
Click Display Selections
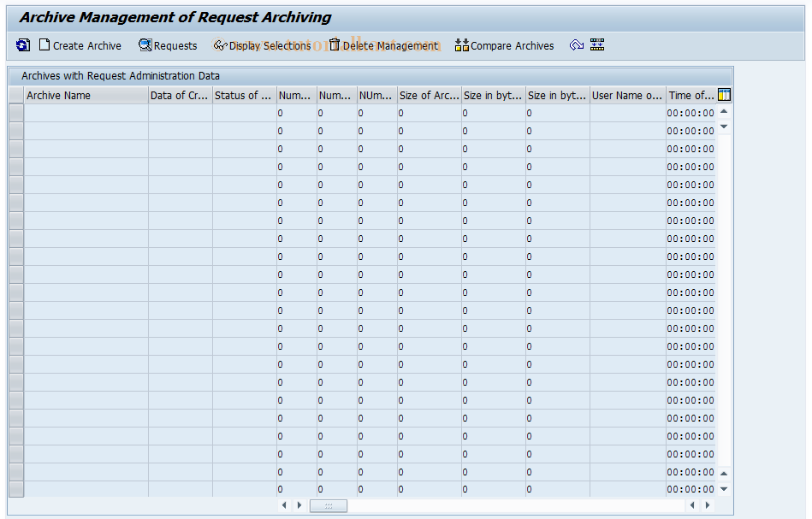pyautogui.click(x=262, y=45)
